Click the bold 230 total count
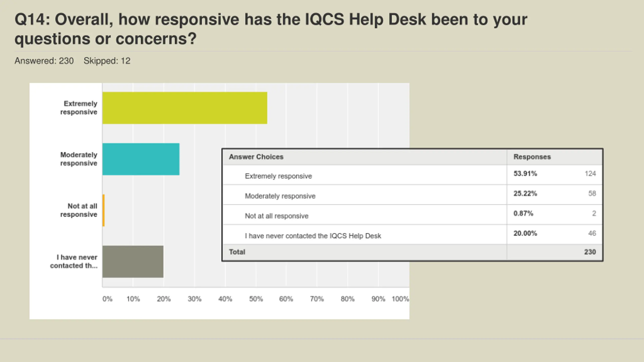The width and height of the screenshot is (644, 362). pos(590,252)
